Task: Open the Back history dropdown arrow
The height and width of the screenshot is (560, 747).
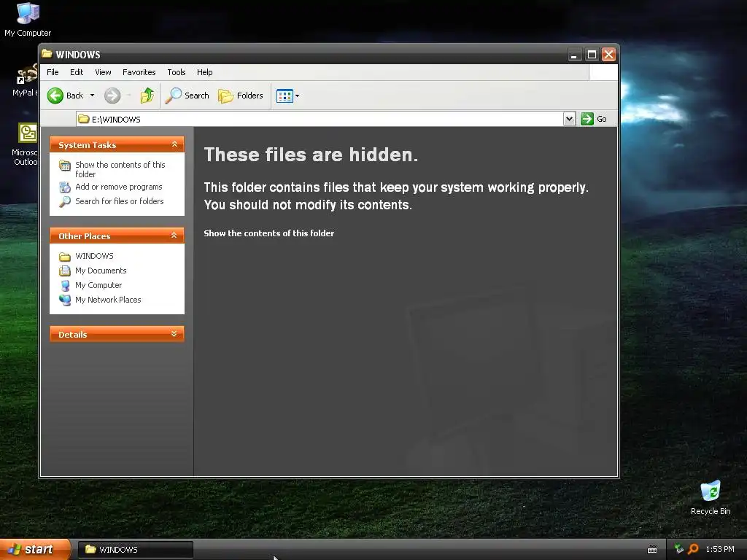Action: click(x=93, y=96)
